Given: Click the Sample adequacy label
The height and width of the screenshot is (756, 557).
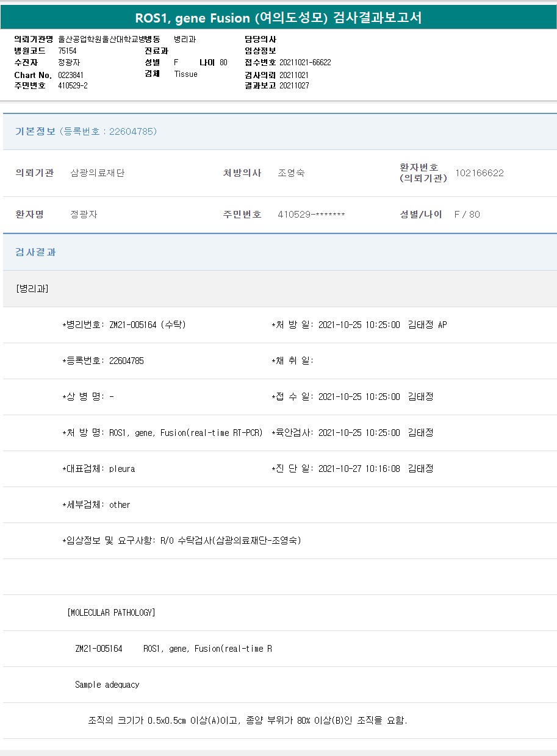Looking at the screenshot, I should coord(107,685).
